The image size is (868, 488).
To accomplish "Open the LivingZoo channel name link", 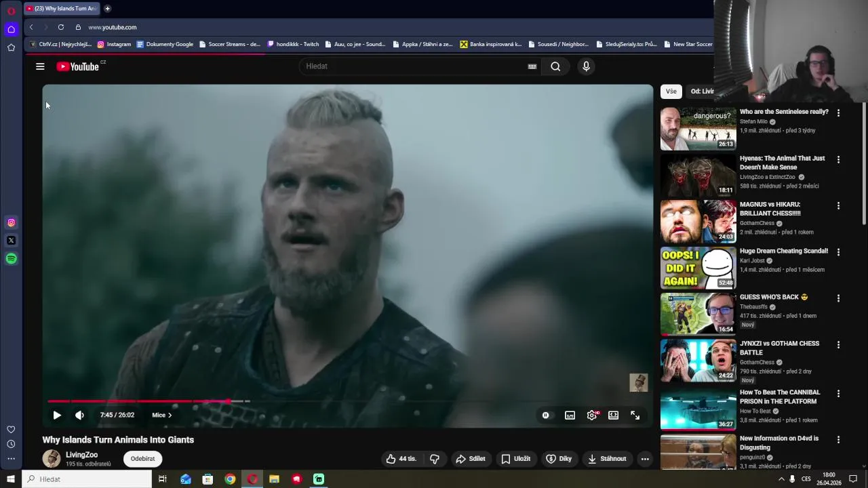I will click(81, 455).
